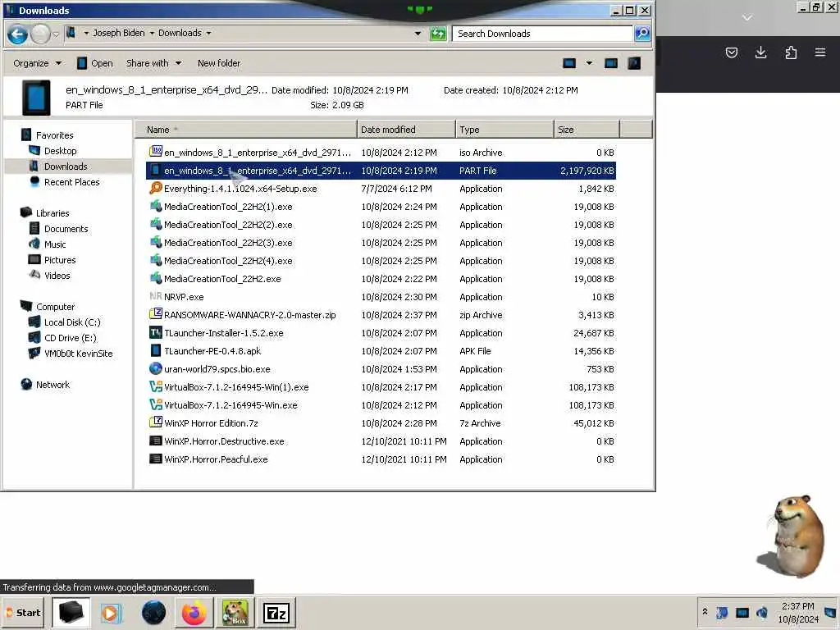Expand the Joseph Biden breadcrumb arrow
The image size is (840, 630).
pos(152,33)
